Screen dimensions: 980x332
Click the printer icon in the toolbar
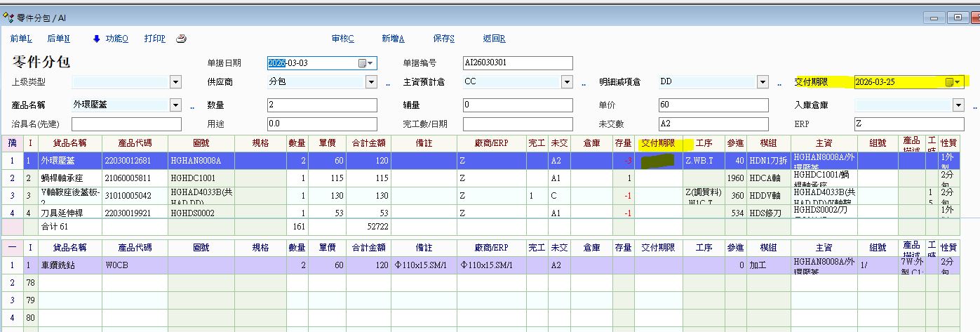pyautogui.click(x=181, y=39)
